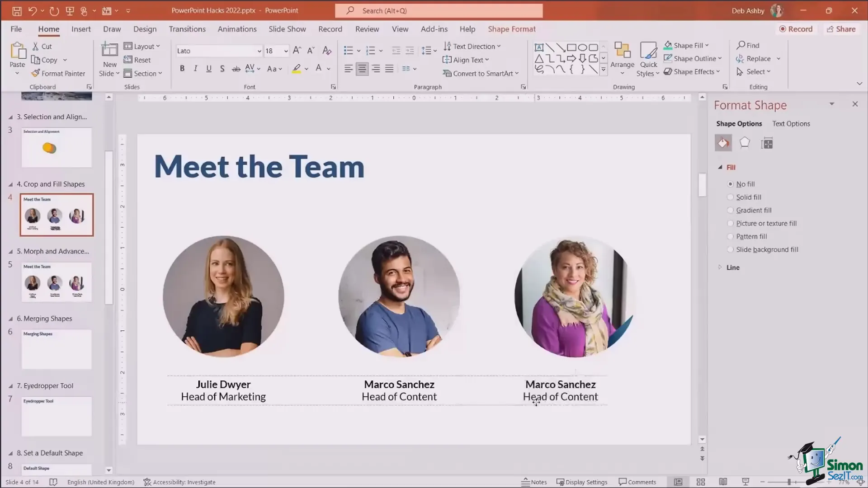868x488 pixels.
Task: Center align the text
Action: [x=362, y=69]
